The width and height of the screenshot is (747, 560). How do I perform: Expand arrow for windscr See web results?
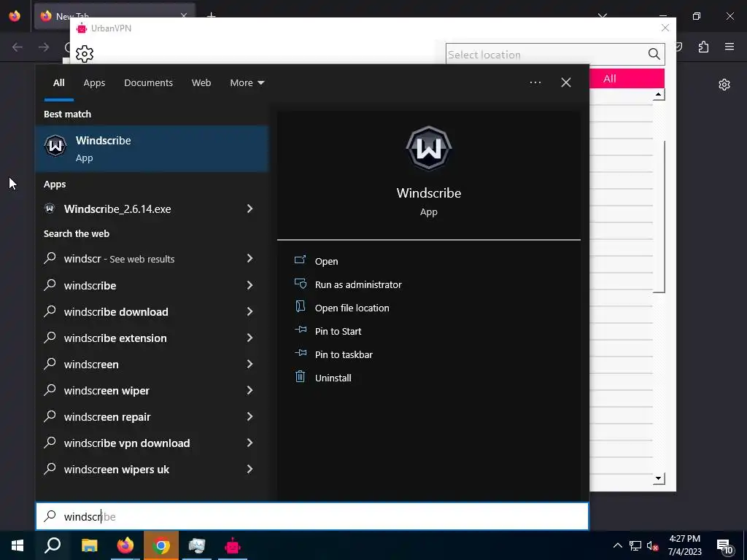point(249,258)
